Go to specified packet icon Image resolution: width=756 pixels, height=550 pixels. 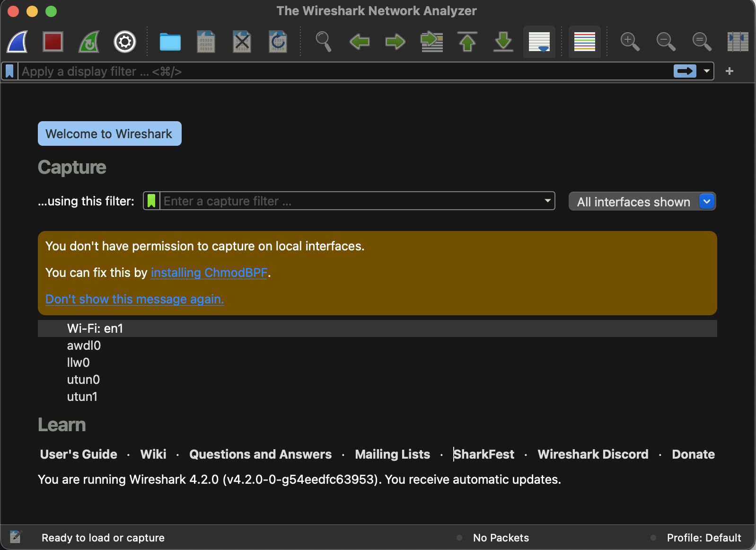coord(431,42)
